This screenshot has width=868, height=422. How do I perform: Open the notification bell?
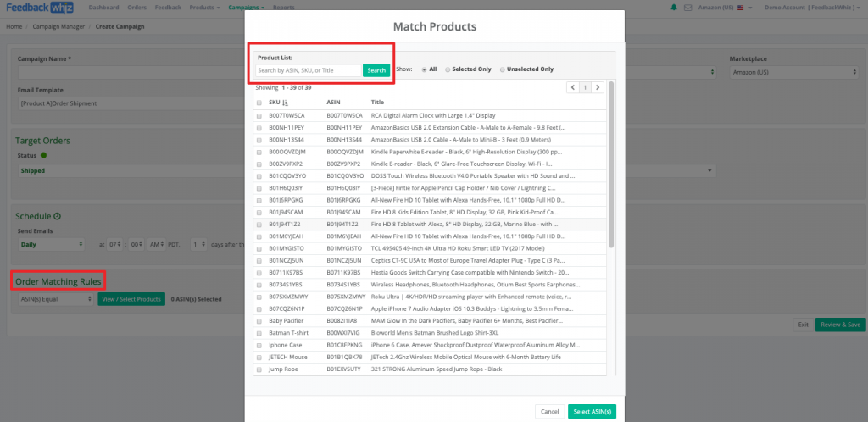tap(674, 8)
